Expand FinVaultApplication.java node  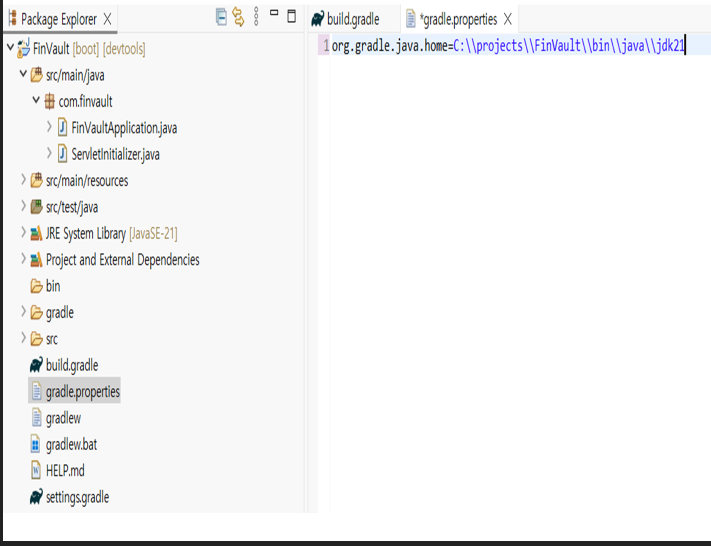pyautogui.click(x=49, y=127)
